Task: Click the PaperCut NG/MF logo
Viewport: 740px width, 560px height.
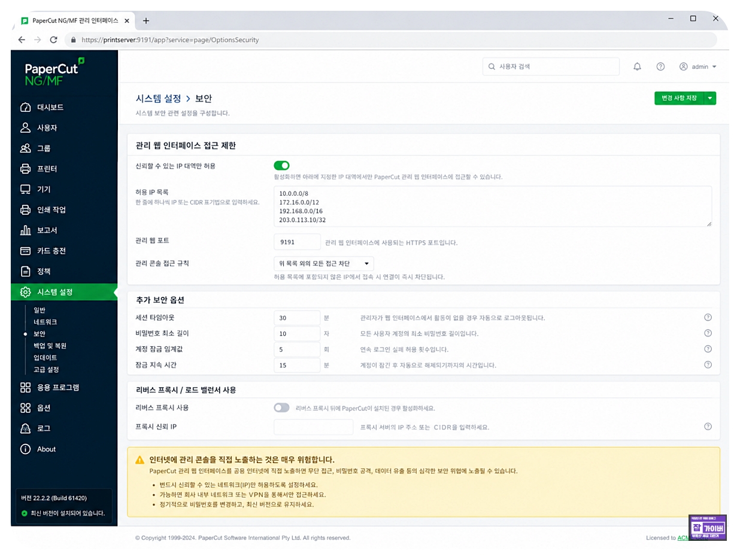Action: (54, 71)
